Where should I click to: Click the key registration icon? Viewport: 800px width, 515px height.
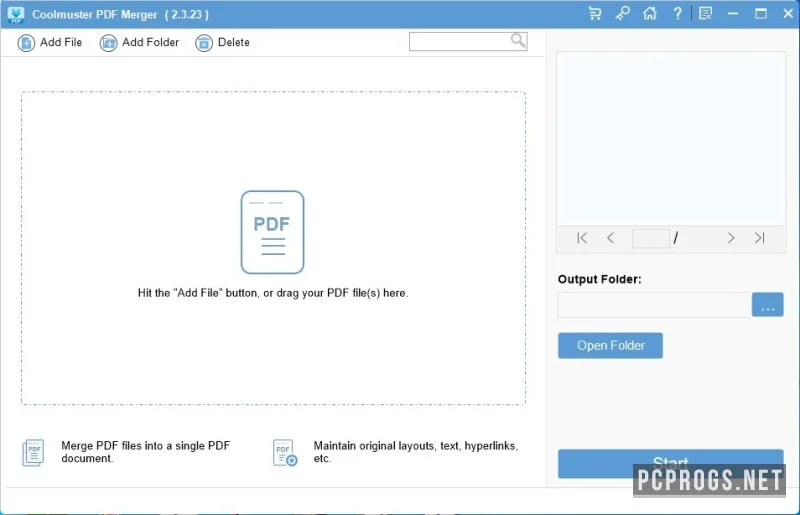point(622,14)
